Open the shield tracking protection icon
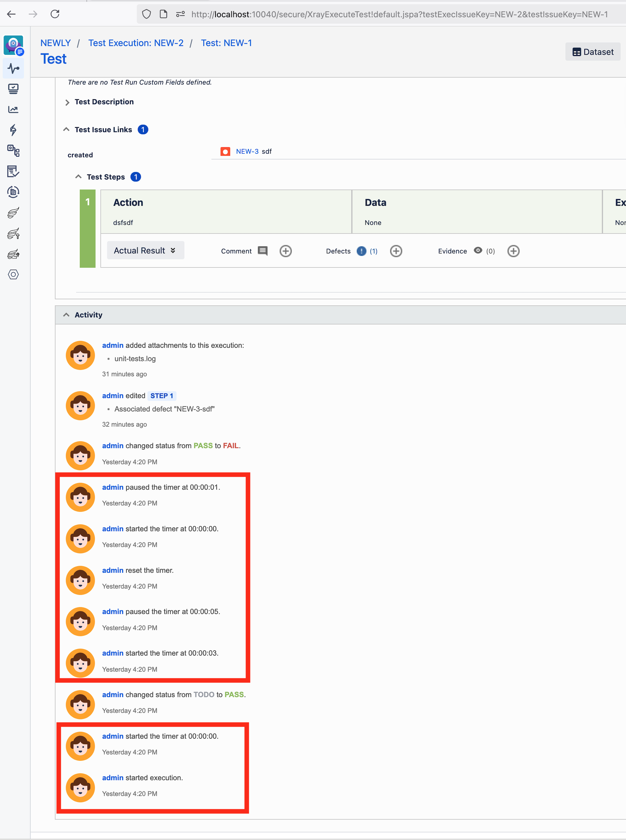This screenshot has height=840, width=626. [x=146, y=14]
